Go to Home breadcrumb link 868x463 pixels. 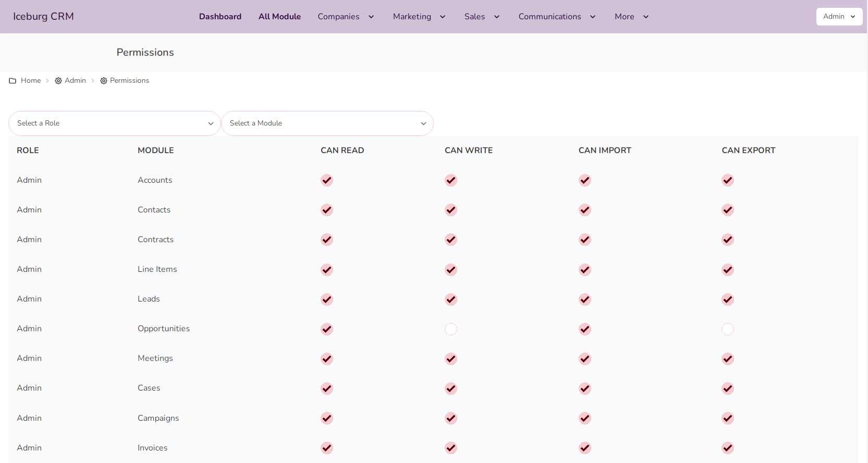click(x=31, y=80)
